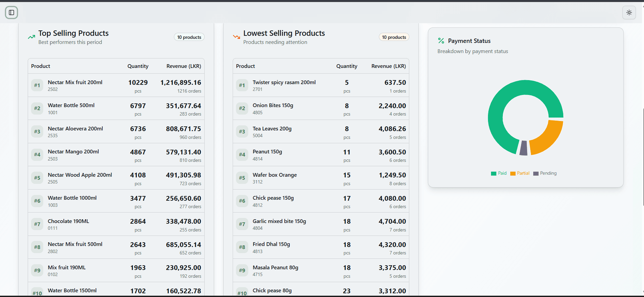Click product code 4805
Viewport: 644px width, 297px height.
click(x=258, y=113)
